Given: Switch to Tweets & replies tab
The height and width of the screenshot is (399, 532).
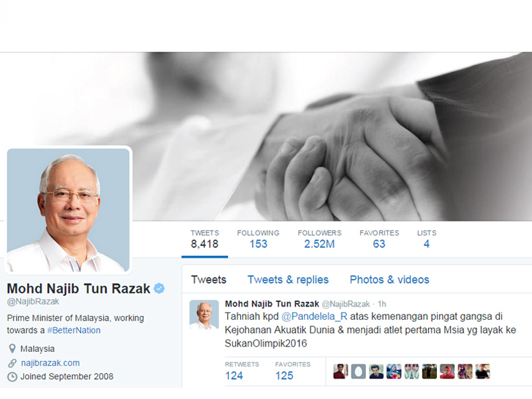Looking at the screenshot, I should (x=288, y=279).
